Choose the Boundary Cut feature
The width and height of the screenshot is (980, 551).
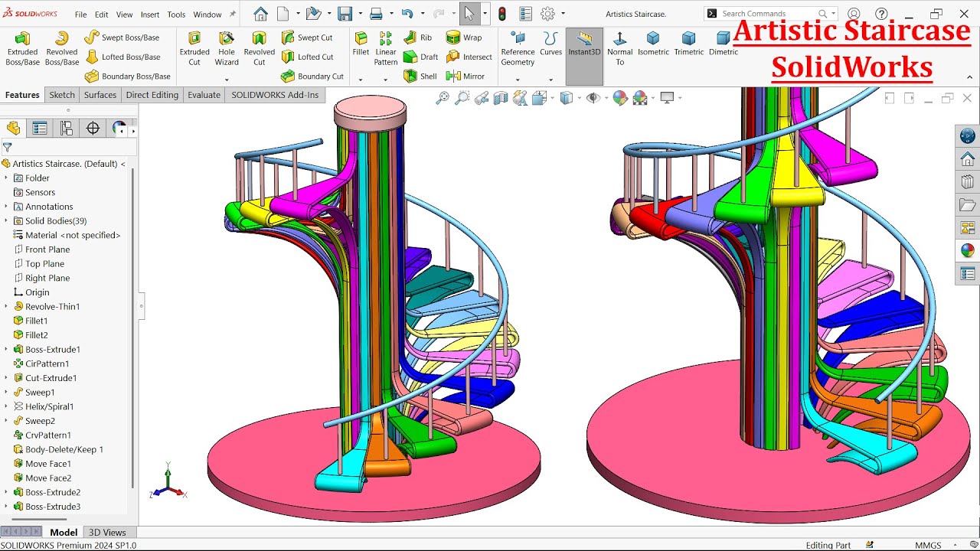point(312,77)
